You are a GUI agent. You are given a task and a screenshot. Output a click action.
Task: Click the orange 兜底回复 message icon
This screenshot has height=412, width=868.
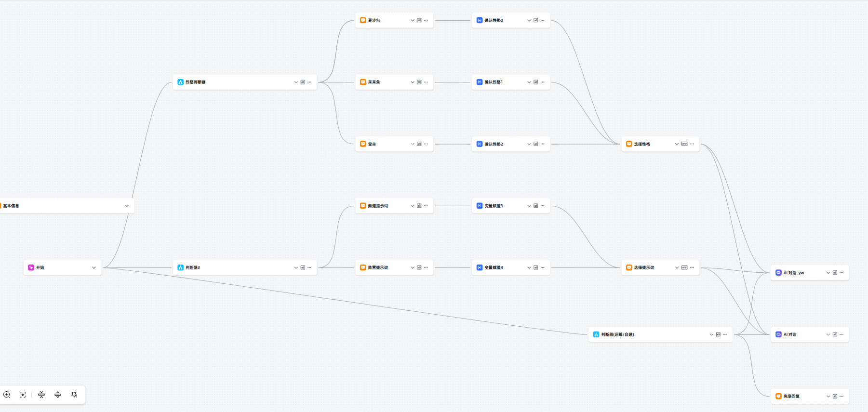[x=778, y=396]
